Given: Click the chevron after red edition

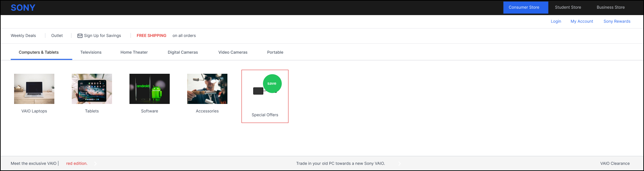Looking at the screenshot, I should coord(95,164).
